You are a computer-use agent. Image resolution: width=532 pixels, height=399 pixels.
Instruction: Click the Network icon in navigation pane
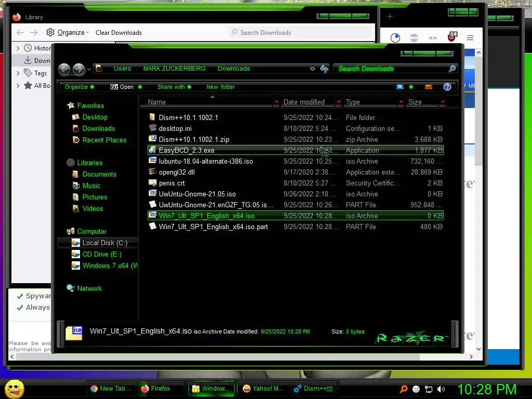pyautogui.click(x=71, y=288)
